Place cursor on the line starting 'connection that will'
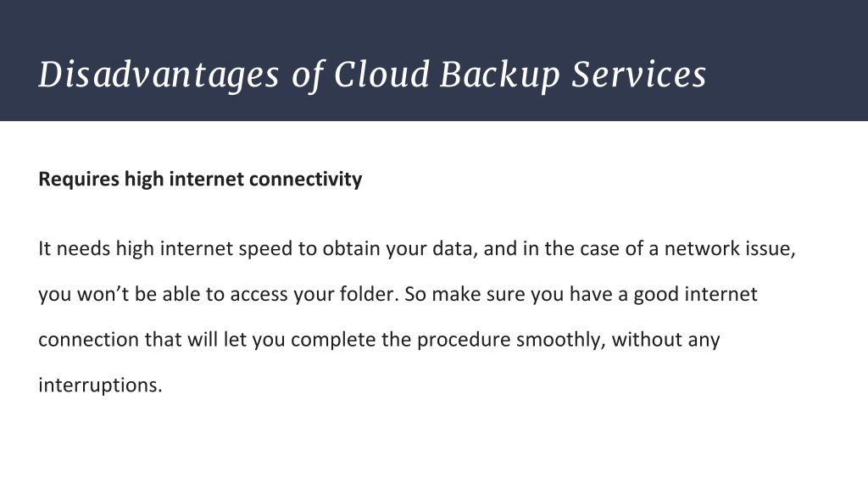The width and height of the screenshot is (868, 488). click(379, 339)
